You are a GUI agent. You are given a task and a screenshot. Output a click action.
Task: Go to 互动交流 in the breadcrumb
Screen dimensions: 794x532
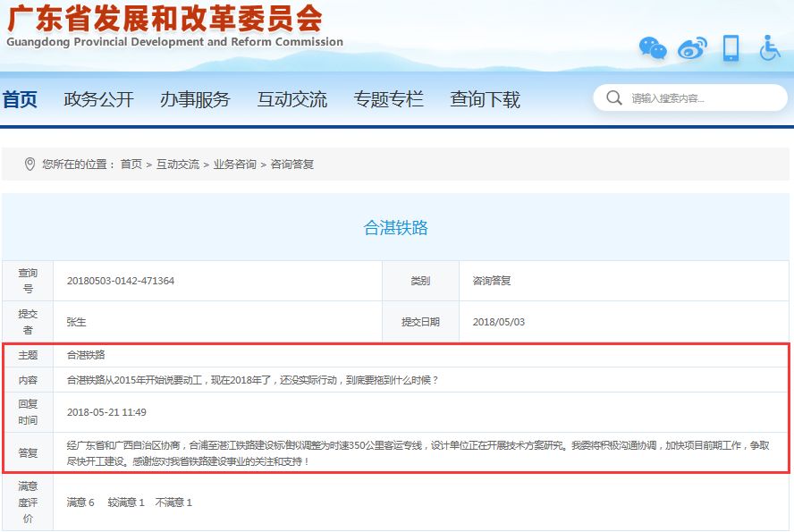[178, 165]
